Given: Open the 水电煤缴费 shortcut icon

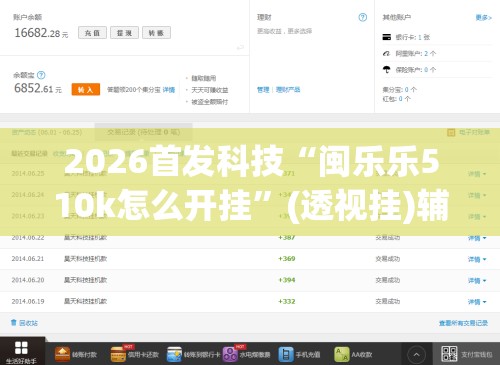Looking at the screenshot, I should (x=230, y=354).
